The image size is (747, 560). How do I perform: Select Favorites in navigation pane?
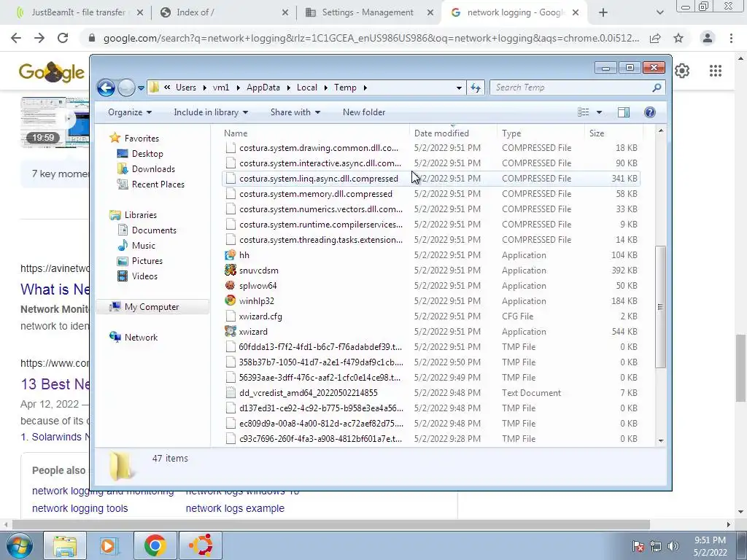(x=142, y=139)
